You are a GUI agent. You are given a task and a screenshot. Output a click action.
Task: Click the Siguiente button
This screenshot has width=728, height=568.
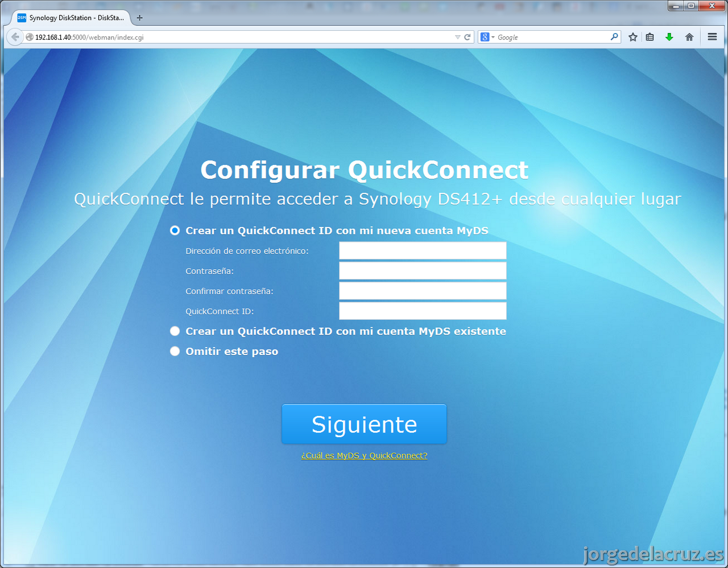(364, 424)
